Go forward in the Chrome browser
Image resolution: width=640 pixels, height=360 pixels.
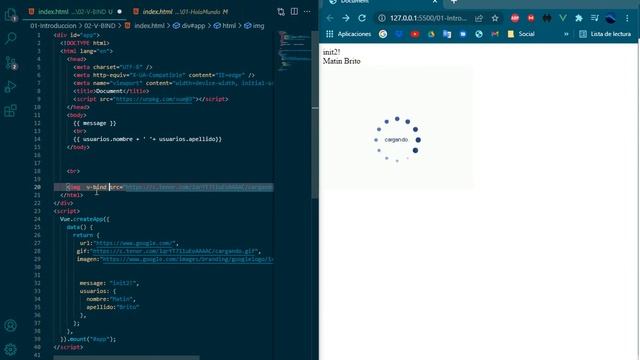tap(346, 18)
